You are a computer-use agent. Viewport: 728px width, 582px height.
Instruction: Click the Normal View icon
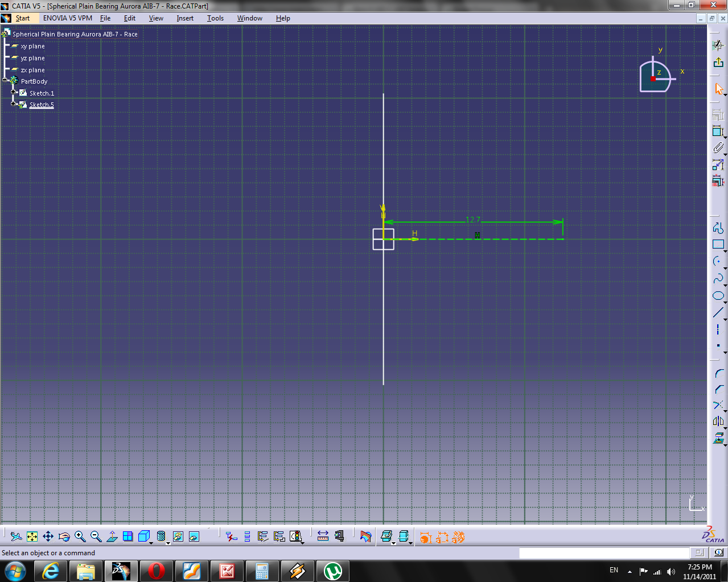[112, 536]
